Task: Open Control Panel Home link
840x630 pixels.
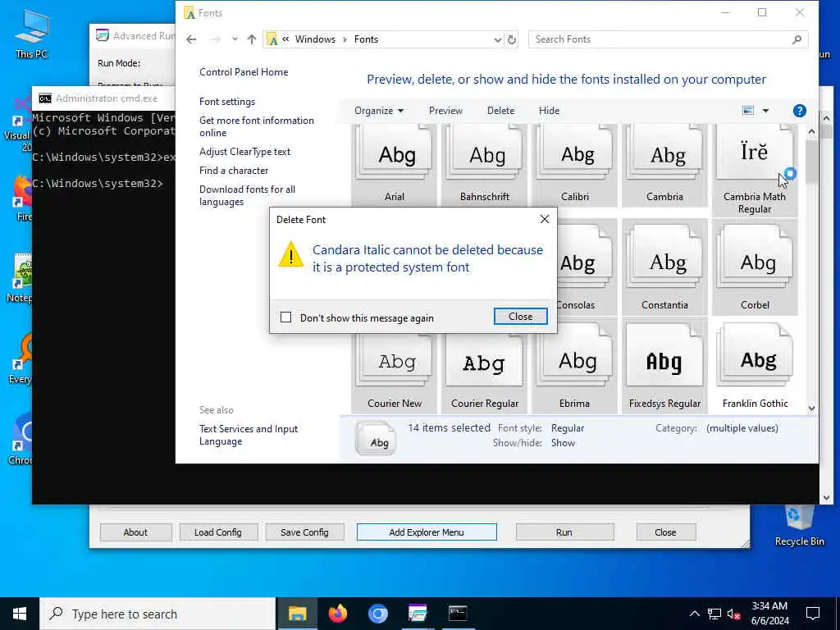Action: (x=244, y=72)
